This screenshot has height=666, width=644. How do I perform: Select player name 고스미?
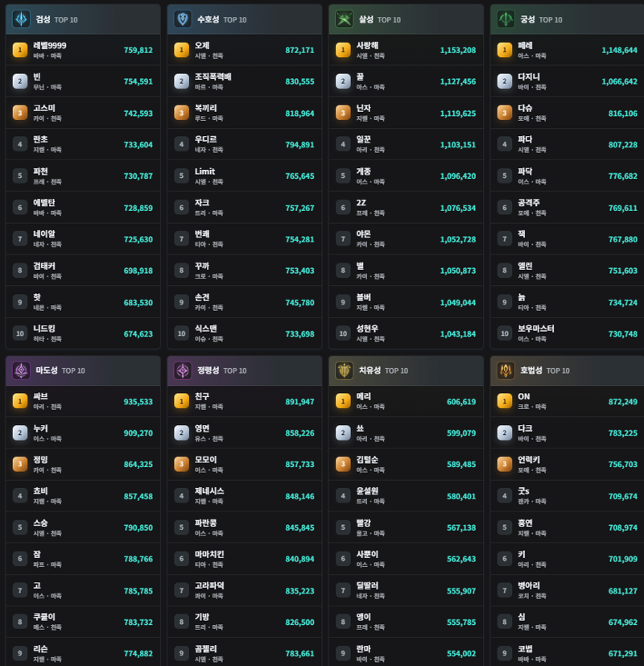pos(44,108)
